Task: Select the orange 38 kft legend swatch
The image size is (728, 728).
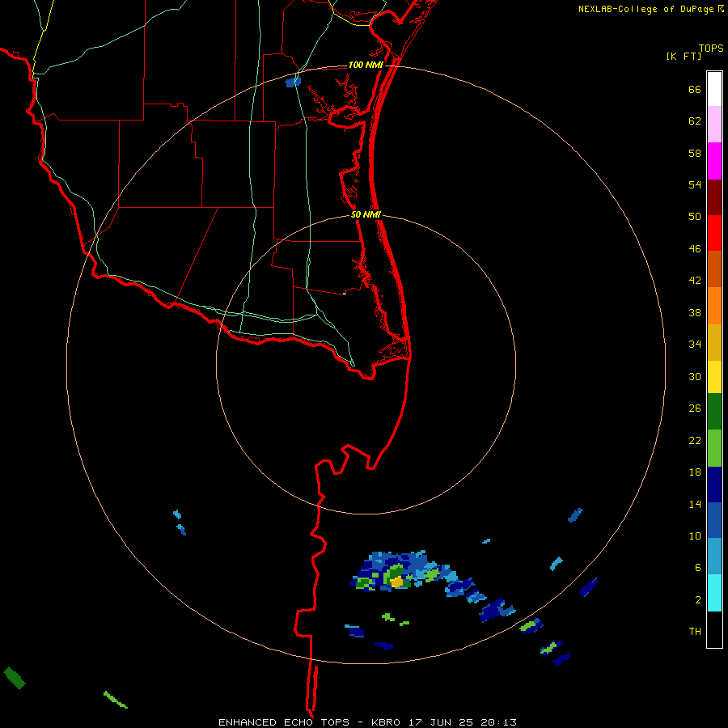Action: pyautogui.click(x=714, y=306)
